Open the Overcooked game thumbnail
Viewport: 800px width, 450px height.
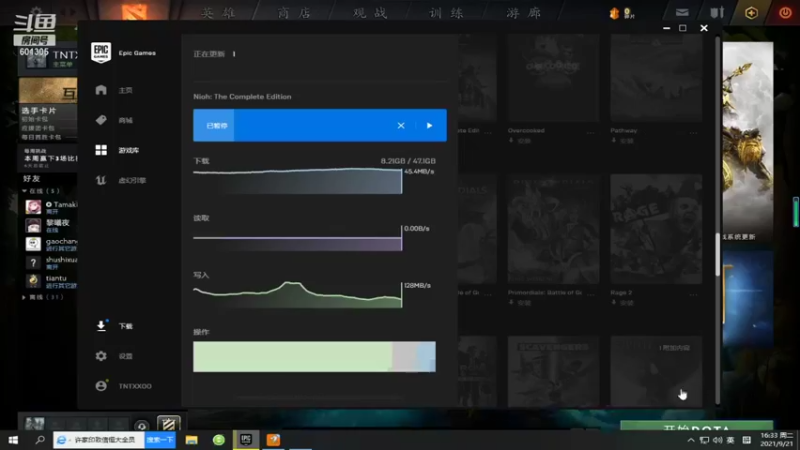(x=553, y=78)
